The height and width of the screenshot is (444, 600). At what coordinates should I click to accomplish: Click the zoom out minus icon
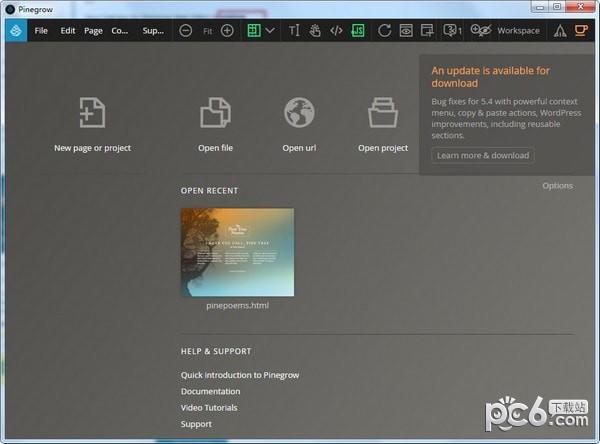[x=186, y=30]
